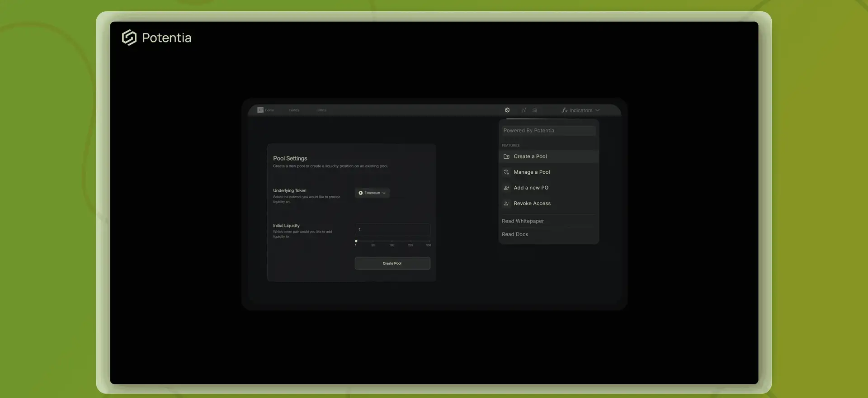Click the Powered By Potentia search field

(548, 130)
